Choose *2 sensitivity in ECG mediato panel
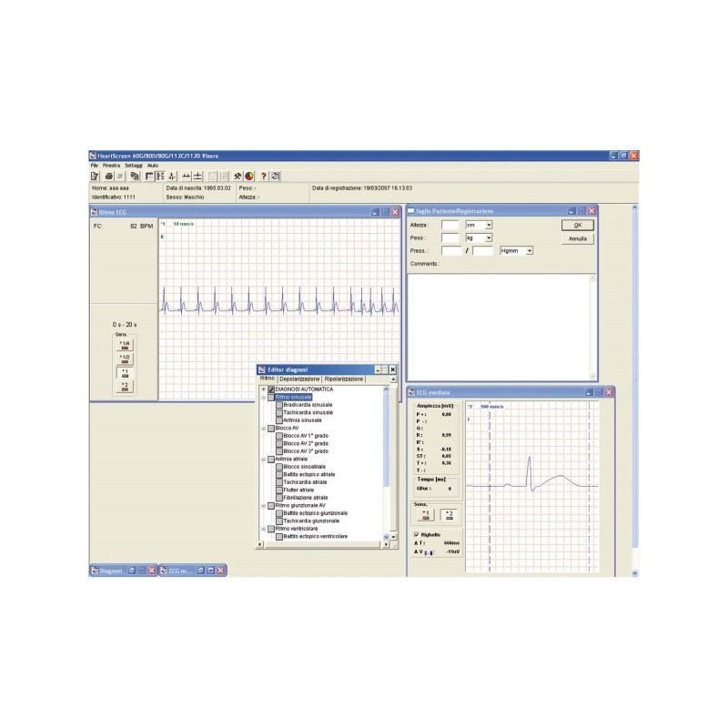 [448, 514]
